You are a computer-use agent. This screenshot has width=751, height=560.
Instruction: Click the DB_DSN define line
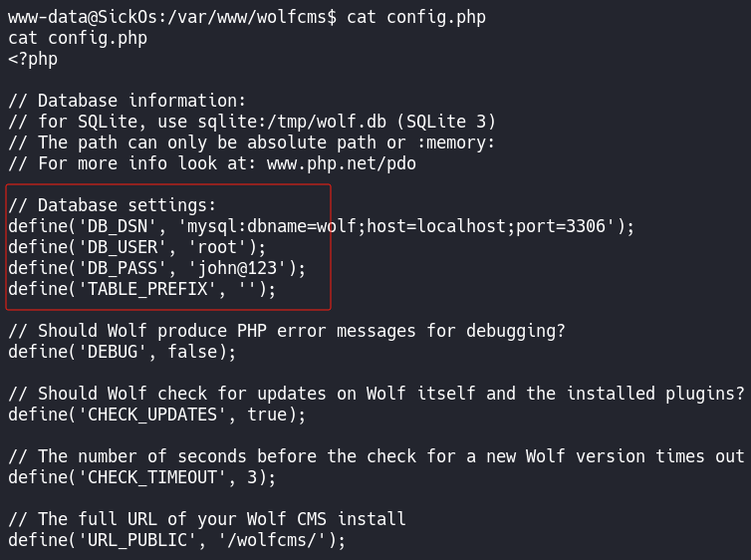[x=321, y=226]
